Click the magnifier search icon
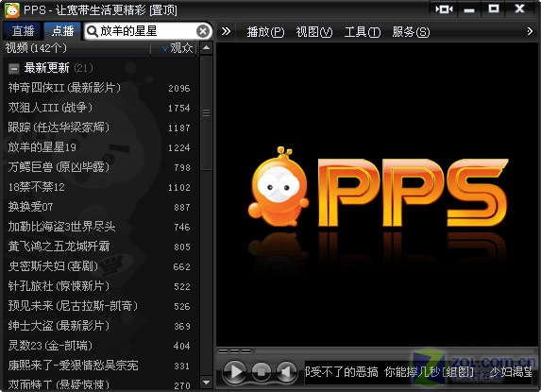This screenshot has height=392, width=541. click(92, 31)
